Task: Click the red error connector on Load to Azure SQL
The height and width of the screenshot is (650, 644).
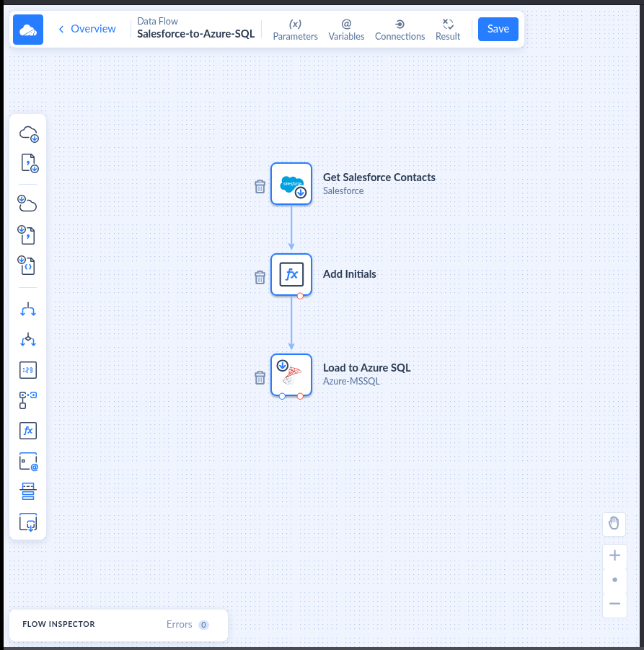Action: point(301,396)
